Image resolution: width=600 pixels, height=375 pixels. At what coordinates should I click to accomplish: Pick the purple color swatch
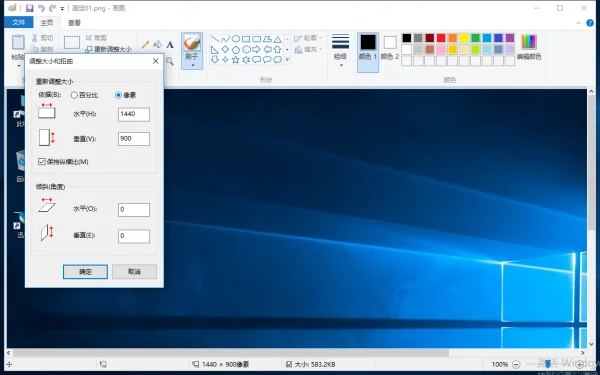click(x=510, y=38)
